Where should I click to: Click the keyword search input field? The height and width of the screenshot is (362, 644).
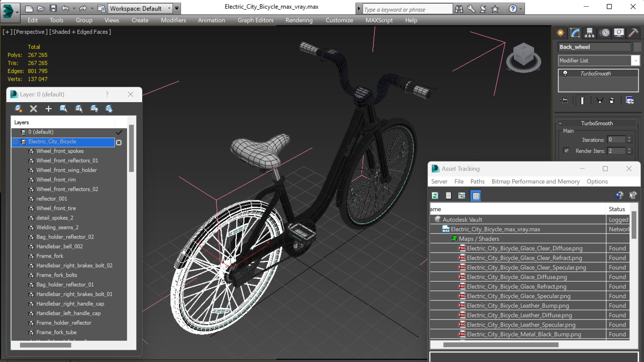(x=407, y=9)
